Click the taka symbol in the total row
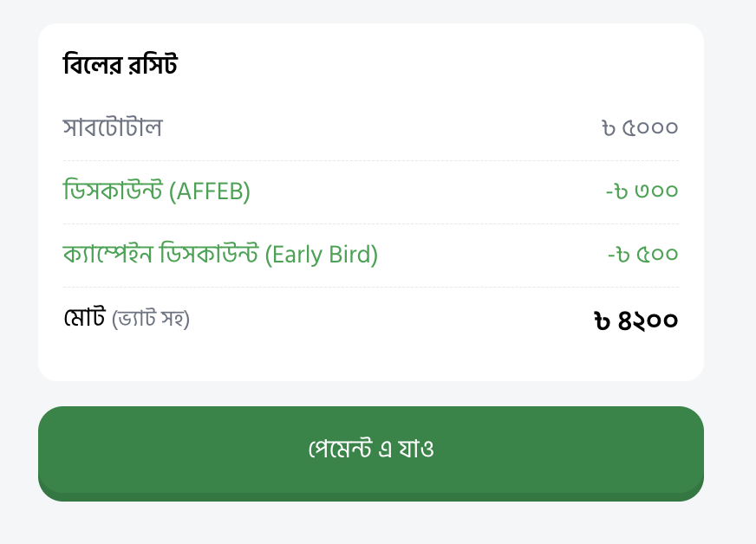756x544 pixels. (x=602, y=321)
